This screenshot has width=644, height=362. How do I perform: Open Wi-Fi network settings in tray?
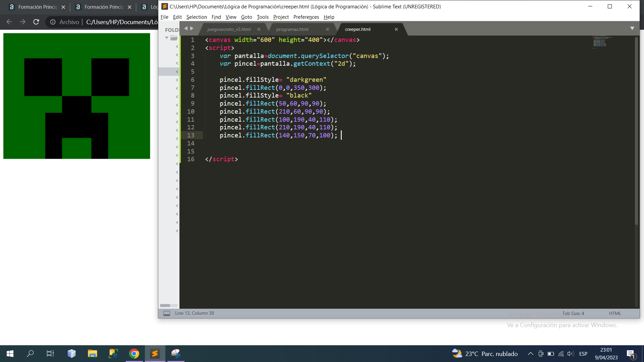coord(561,354)
